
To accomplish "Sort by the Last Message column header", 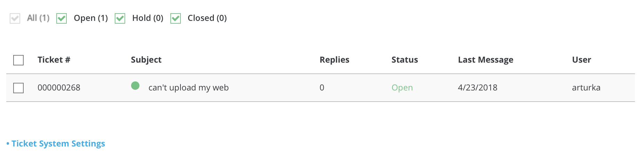I will 485,60.
